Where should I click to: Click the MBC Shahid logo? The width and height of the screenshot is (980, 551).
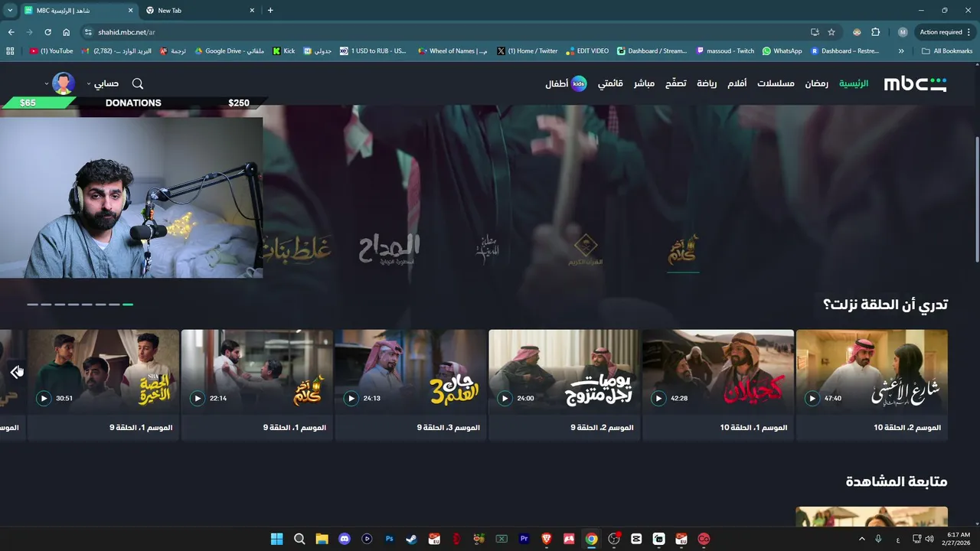[x=915, y=84]
